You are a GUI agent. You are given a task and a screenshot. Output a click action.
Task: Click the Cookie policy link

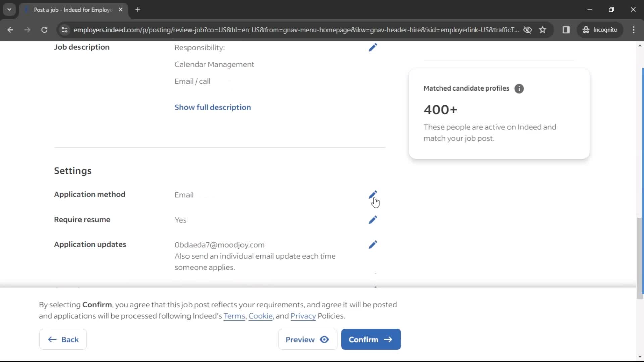pos(260,316)
